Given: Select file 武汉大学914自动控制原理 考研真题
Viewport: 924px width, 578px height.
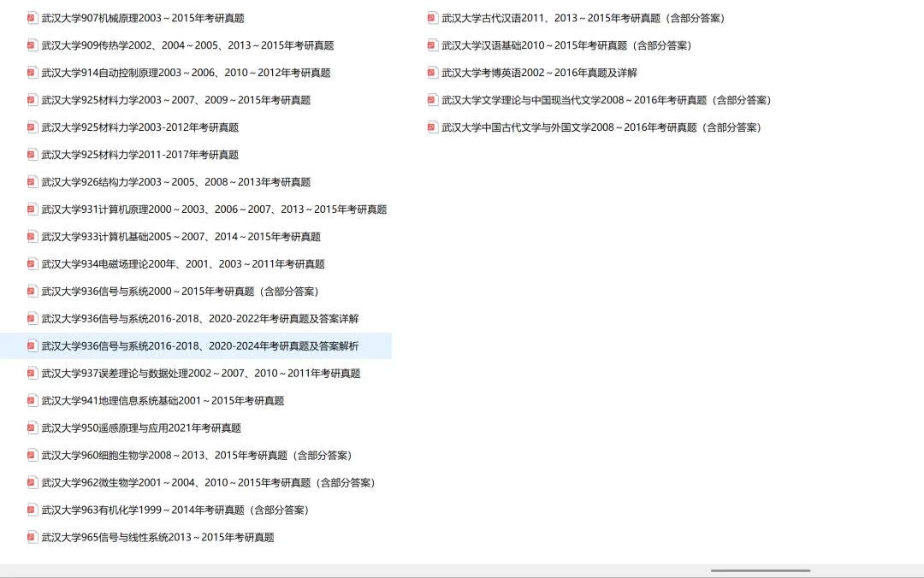Looking at the screenshot, I should (x=187, y=73).
